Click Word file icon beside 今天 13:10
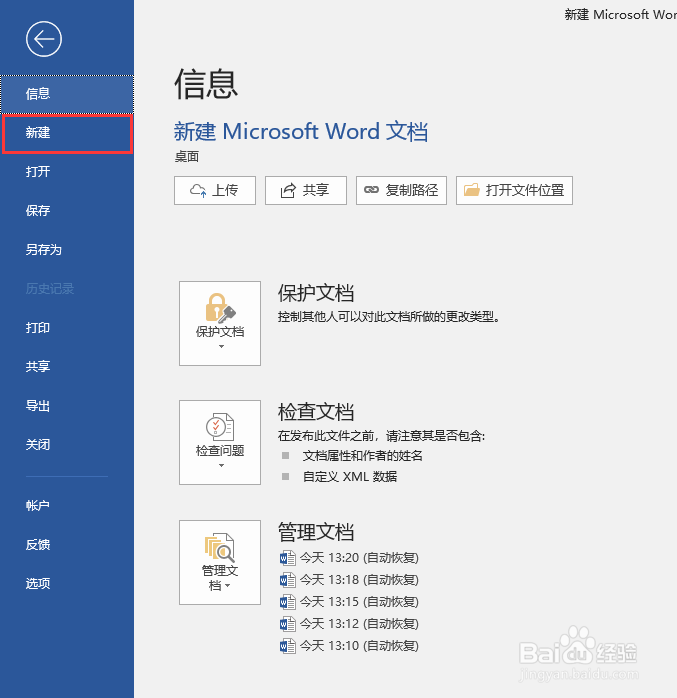677x698 pixels. pos(288,645)
